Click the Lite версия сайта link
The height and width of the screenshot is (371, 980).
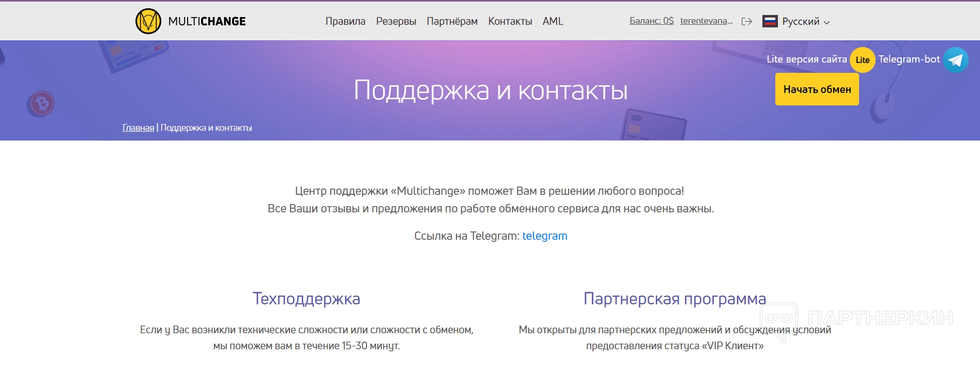point(806,59)
